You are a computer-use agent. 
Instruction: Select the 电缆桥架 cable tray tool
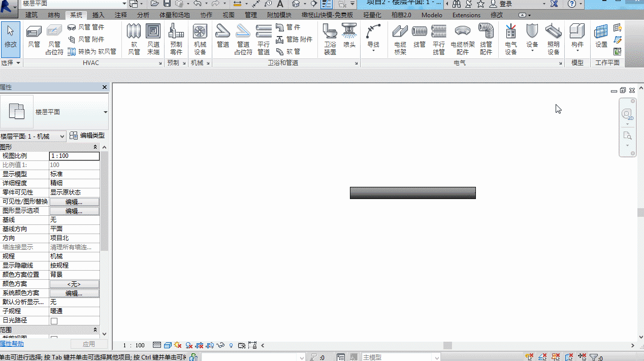click(x=400, y=39)
